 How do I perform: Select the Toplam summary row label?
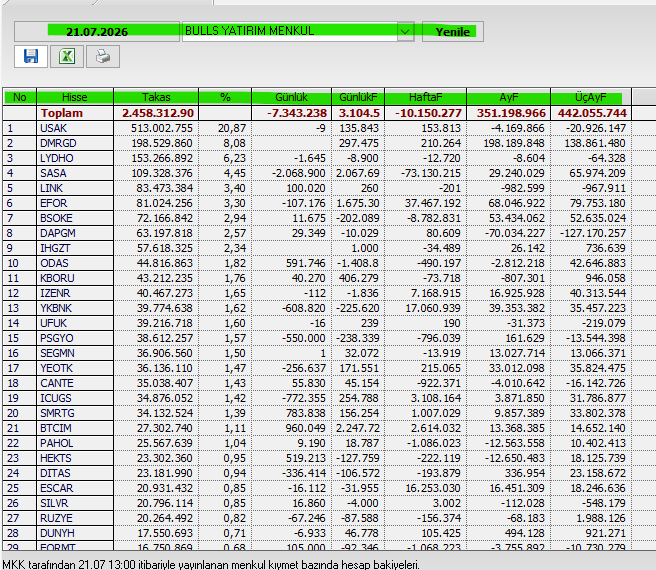click(62, 113)
